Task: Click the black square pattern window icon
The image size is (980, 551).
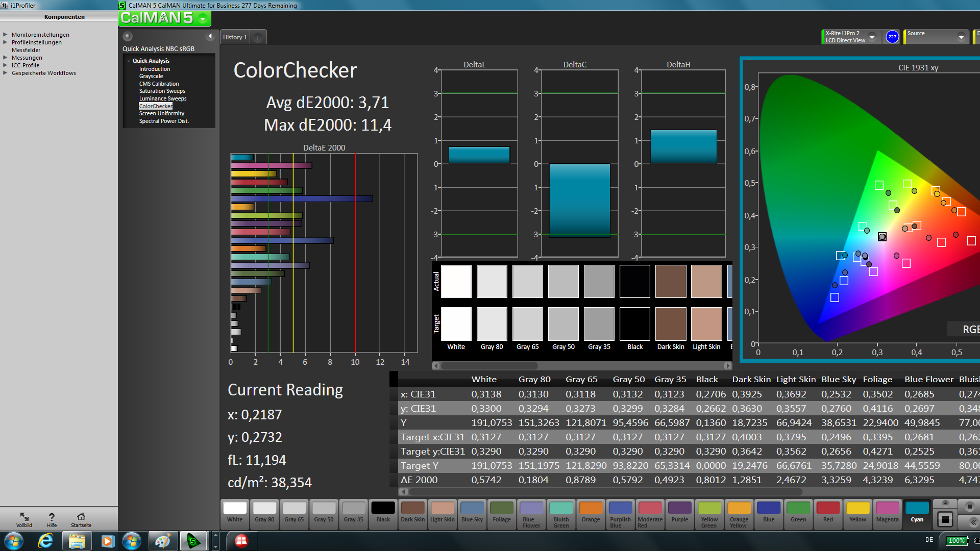Action: (x=945, y=519)
